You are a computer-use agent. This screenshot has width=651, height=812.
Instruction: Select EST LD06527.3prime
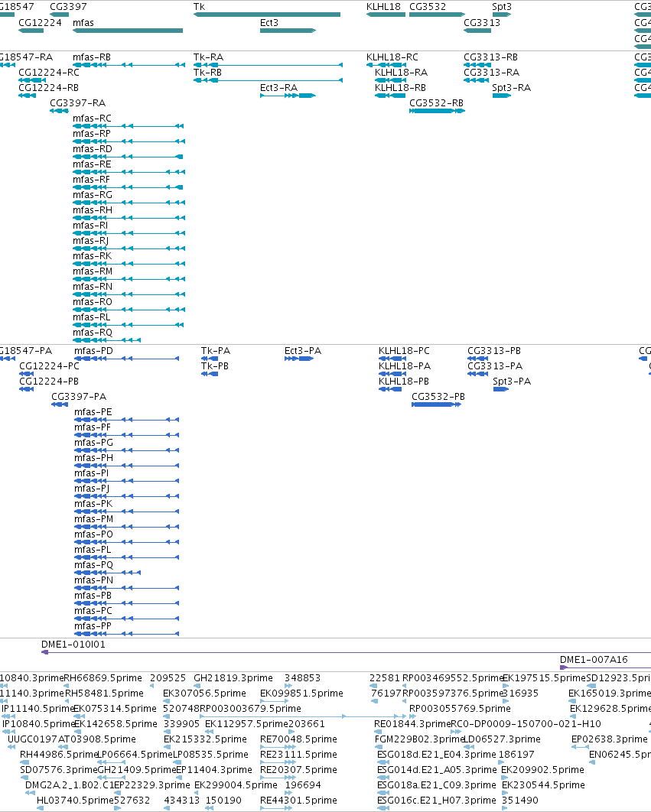tap(502, 739)
